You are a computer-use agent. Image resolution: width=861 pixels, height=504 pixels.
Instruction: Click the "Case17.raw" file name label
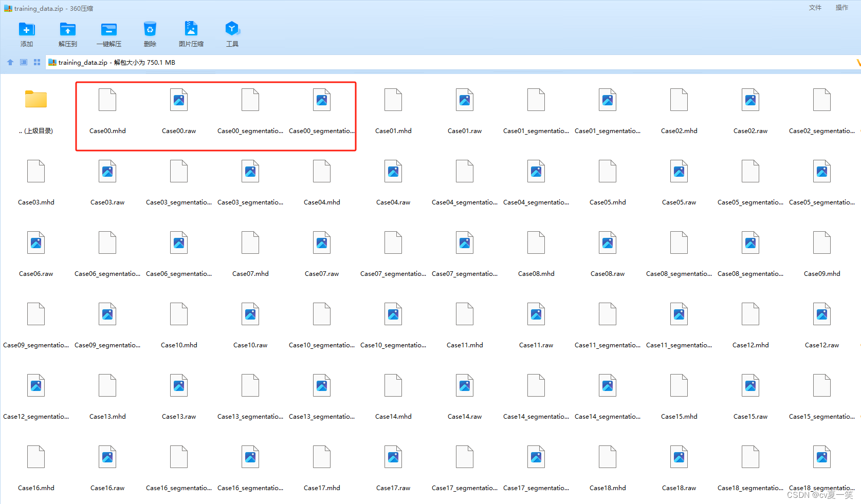click(x=393, y=488)
